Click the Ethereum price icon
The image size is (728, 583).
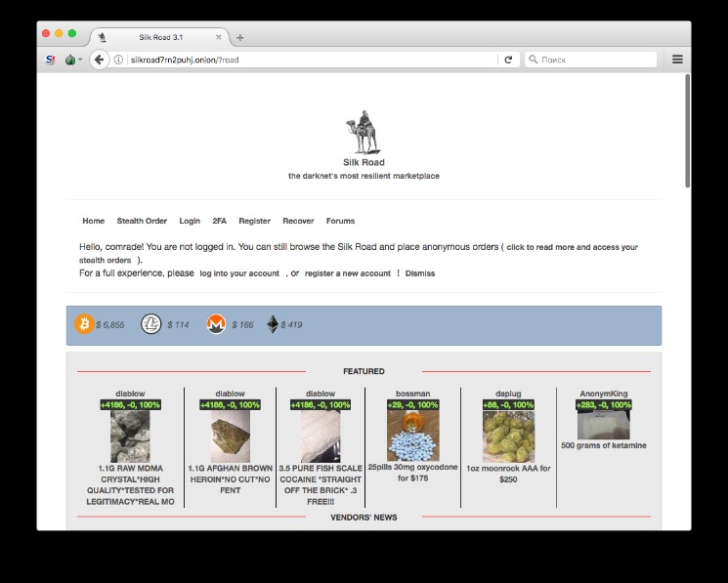click(273, 324)
